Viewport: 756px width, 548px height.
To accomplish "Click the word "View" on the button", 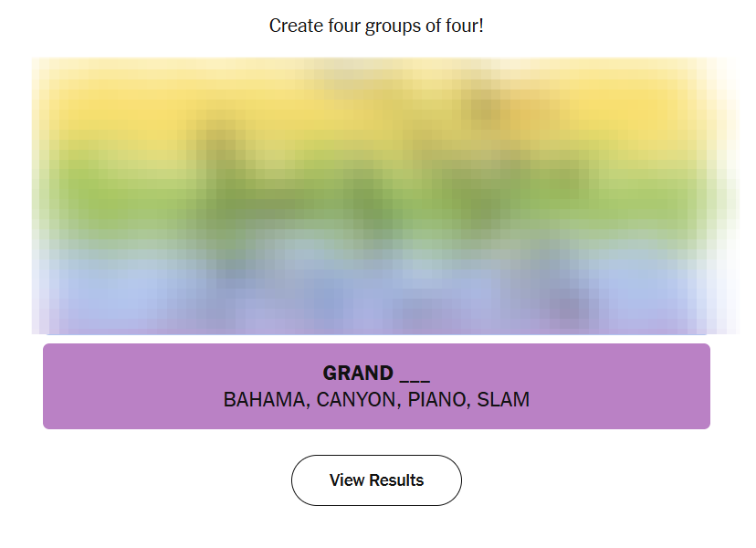I will [x=347, y=480].
